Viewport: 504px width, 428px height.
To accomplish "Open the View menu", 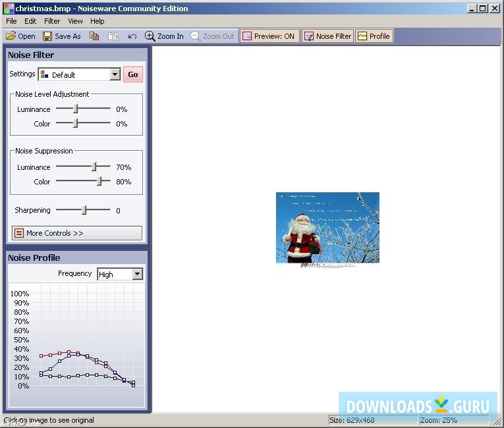I will coord(75,21).
